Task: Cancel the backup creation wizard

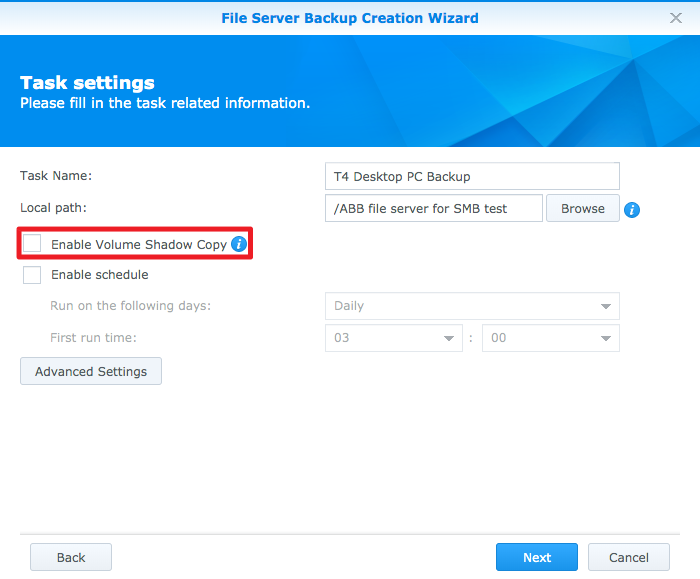Action: tap(629, 557)
